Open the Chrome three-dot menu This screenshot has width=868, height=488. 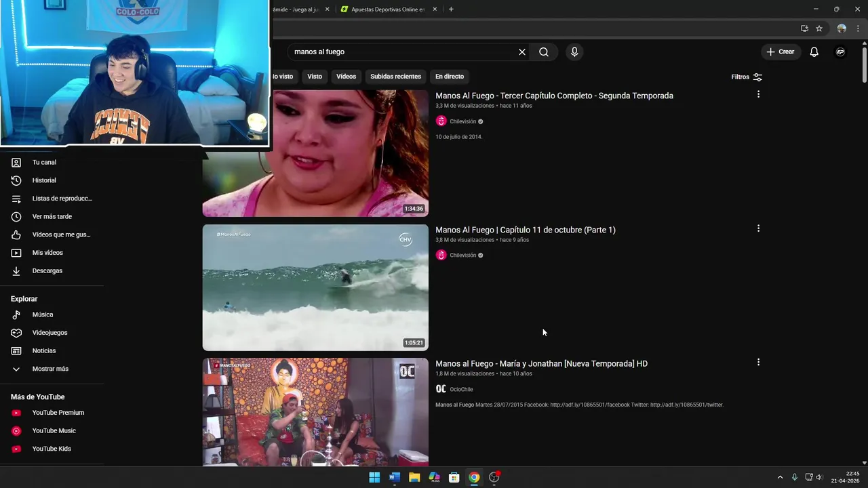pos(858,28)
